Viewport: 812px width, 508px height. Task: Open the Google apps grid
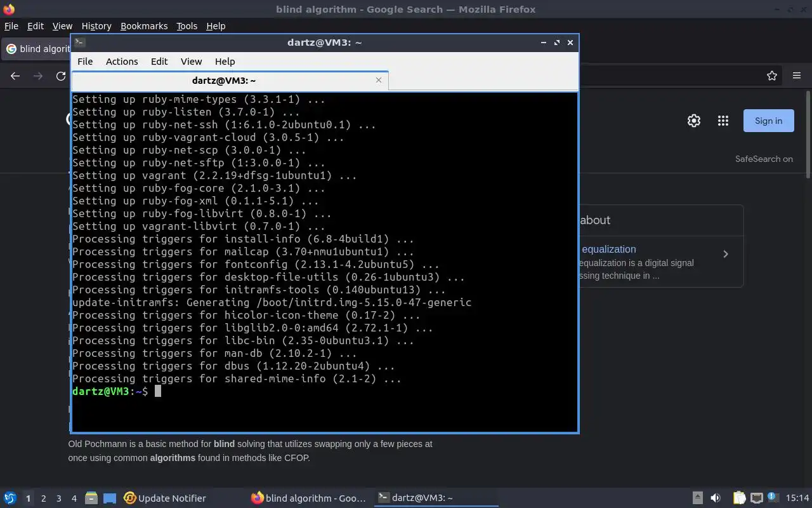tap(723, 121)
